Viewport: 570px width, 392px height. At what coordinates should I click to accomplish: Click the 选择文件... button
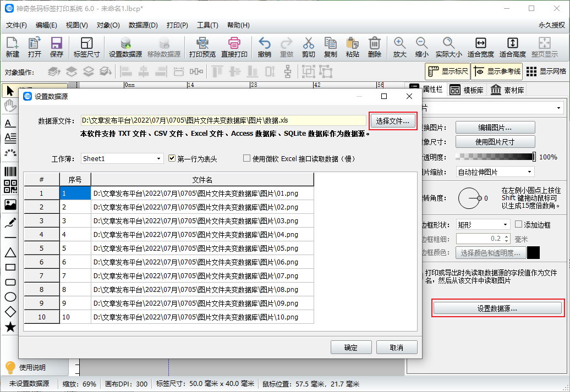point(393,121)
